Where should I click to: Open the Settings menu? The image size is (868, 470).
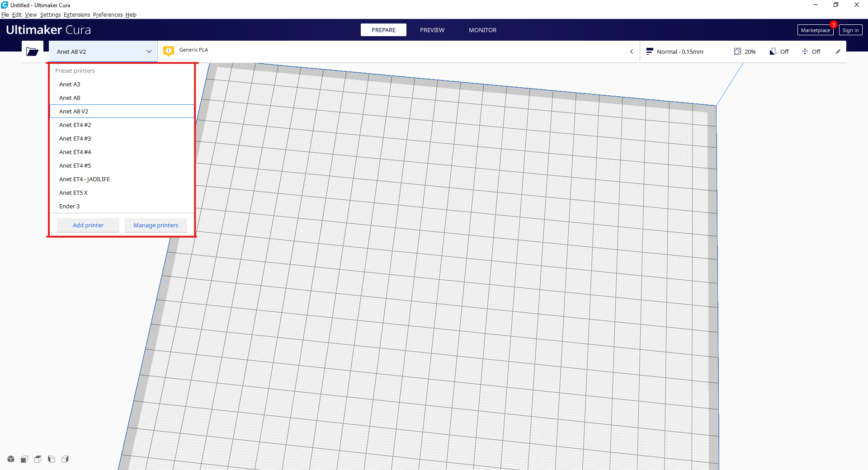tap(50, 15)
